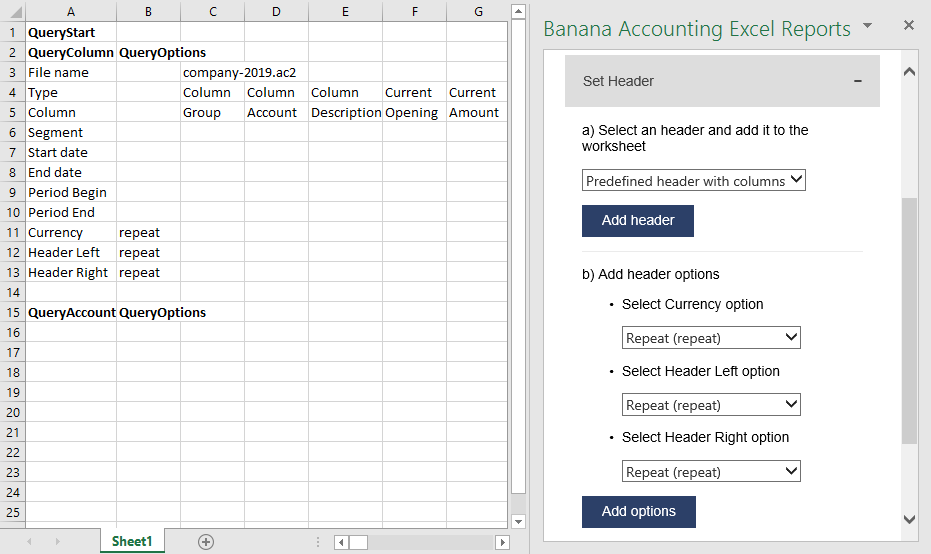This screenshot has width=931, height=554.
Task: Click the Add options button
Action: click(x=638, y=512)
